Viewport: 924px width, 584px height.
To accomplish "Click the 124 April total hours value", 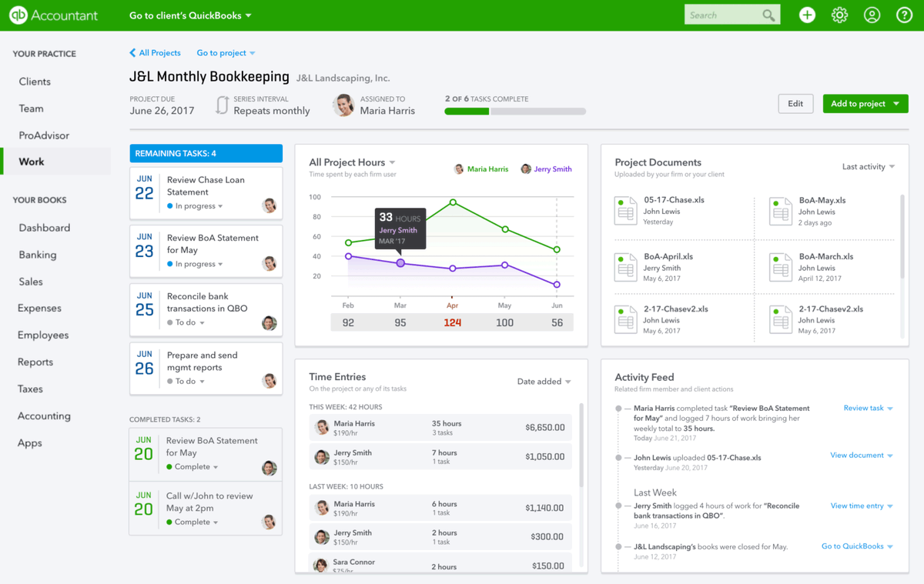I will [x=453, y=323].
